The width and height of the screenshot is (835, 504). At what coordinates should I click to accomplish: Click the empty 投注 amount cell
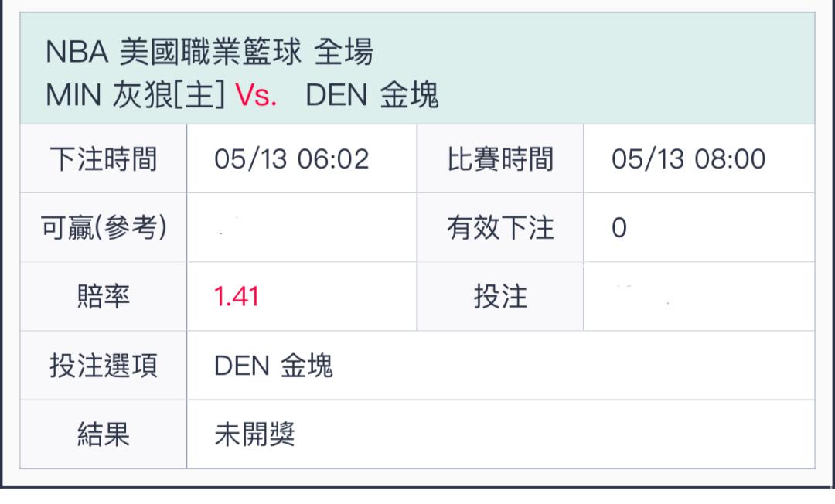click(x=699, y=296)
